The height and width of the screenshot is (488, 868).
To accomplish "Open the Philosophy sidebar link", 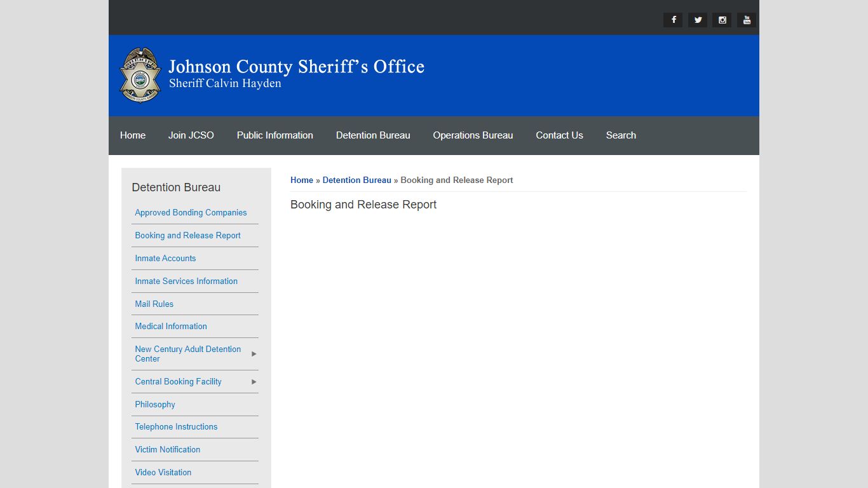I will (x=154, y=405).
